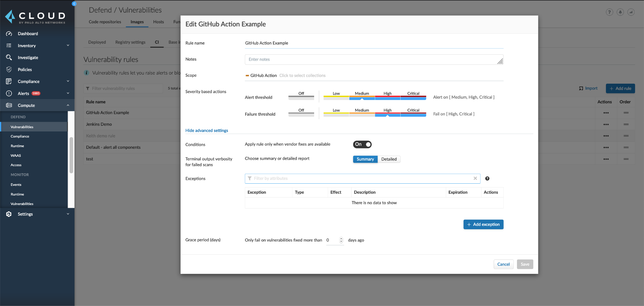This screenshot has height=306, width=644.
Task: Set failure threshold to Low
Action: 336,113
